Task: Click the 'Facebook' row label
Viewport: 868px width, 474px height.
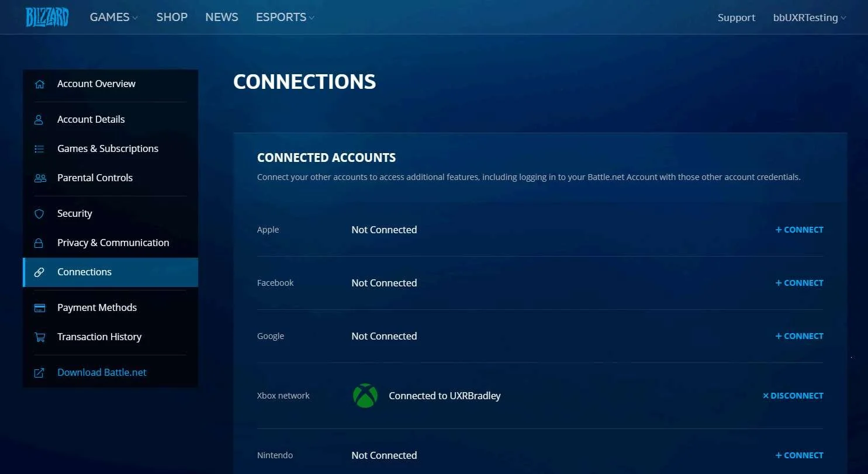Action: (x=275, y=283)
